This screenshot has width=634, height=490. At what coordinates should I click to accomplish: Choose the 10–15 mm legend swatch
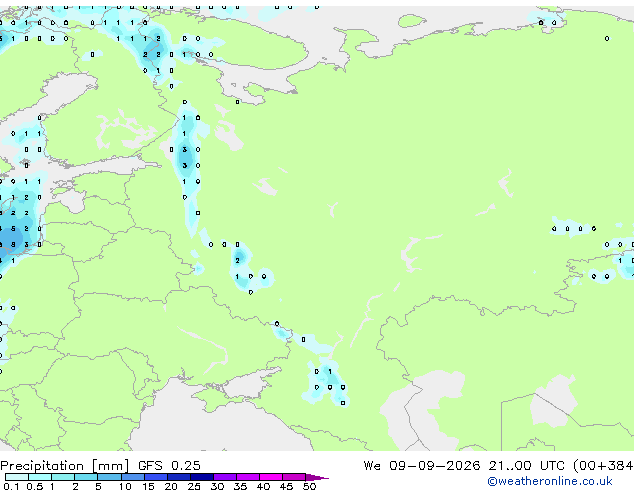pos(133,477)
